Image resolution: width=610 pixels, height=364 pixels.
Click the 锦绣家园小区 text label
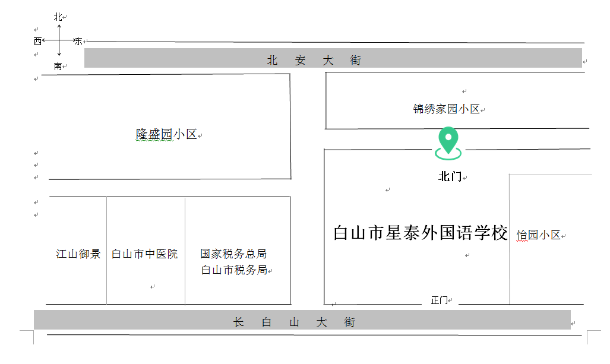(x=446, y=109)
